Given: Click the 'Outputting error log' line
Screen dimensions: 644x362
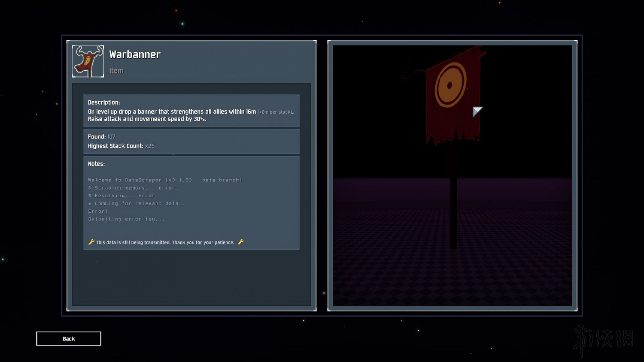Looking at the screenshot, I should click(x=126, y=219).
